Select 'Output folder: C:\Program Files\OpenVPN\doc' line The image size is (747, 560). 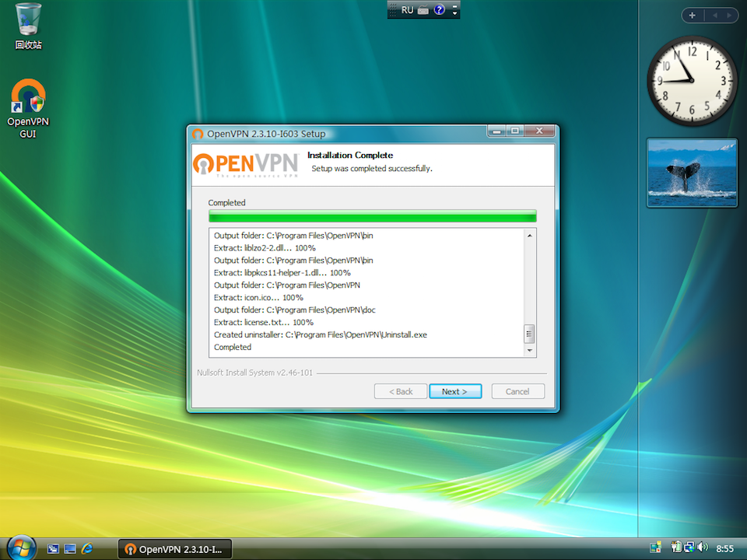294,310
